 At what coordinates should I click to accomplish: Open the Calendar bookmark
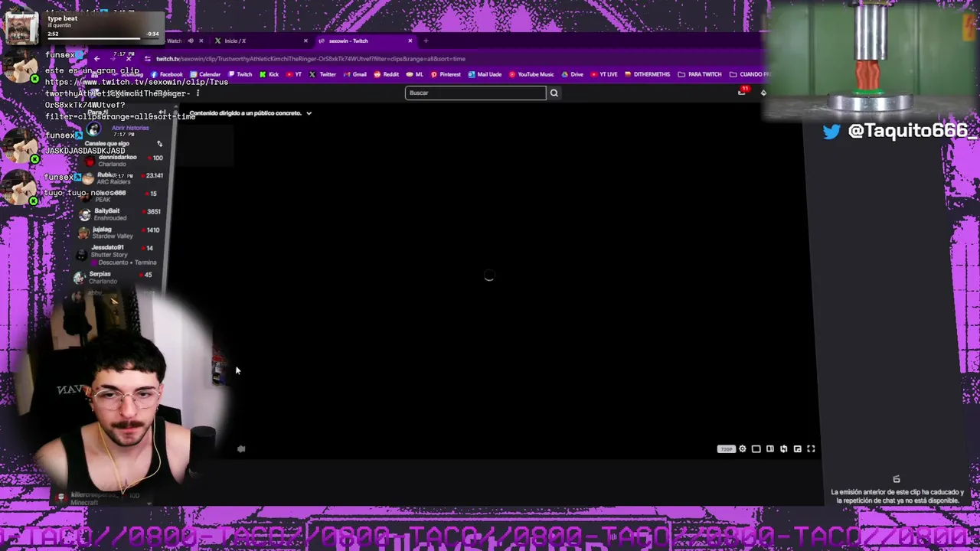point(206,74)
